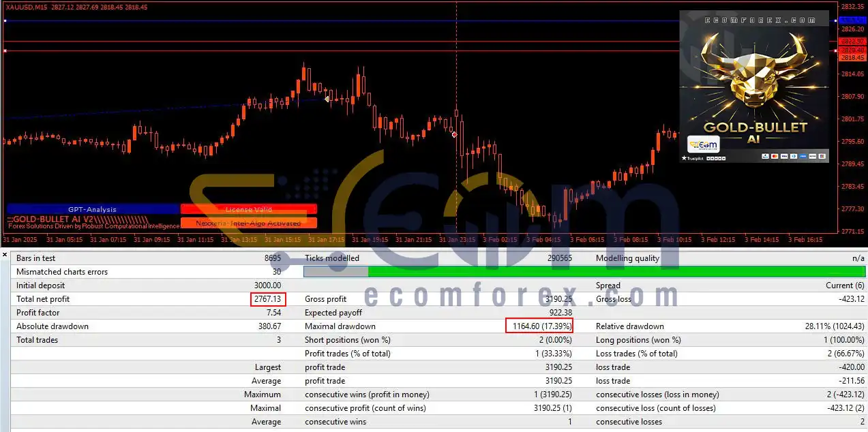
Task: Select the Short positions (won %) label
Action: (x=348, y=340)
